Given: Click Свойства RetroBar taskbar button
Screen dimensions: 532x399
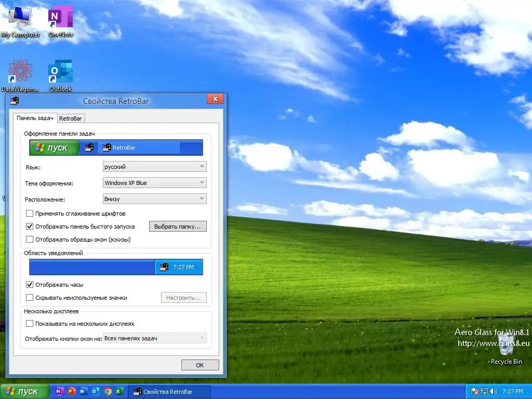Looking at the screenshot, I should (x=169, y=392).
